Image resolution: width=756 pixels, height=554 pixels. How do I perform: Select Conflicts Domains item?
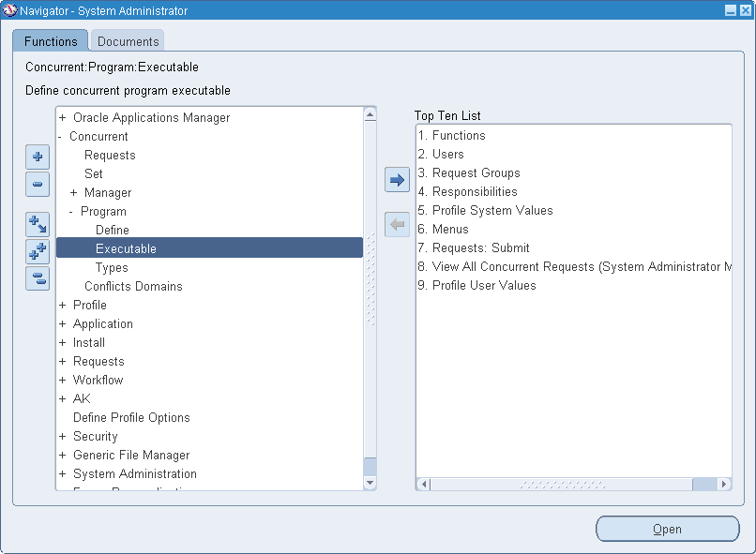133,286
